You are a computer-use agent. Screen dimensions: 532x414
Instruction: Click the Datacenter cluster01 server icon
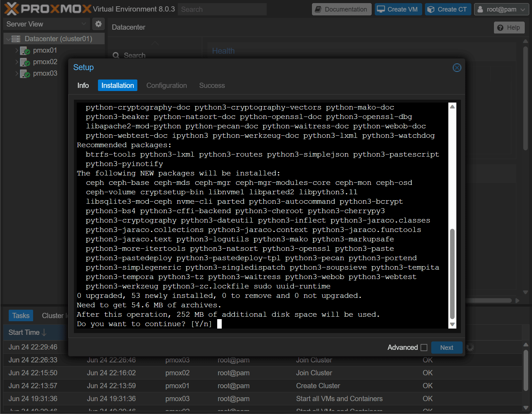click(x=16, y=39)
